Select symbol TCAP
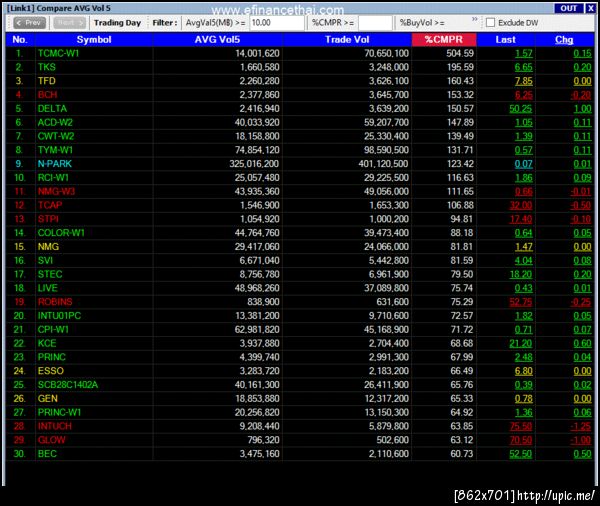600x506 pixels. 50,205
